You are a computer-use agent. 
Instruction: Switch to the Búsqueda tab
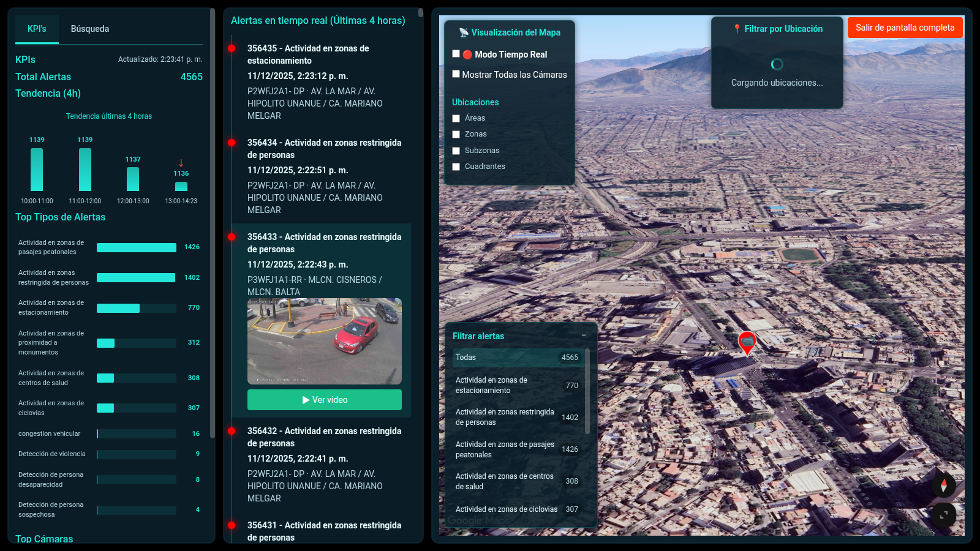(x=89, y=28)
